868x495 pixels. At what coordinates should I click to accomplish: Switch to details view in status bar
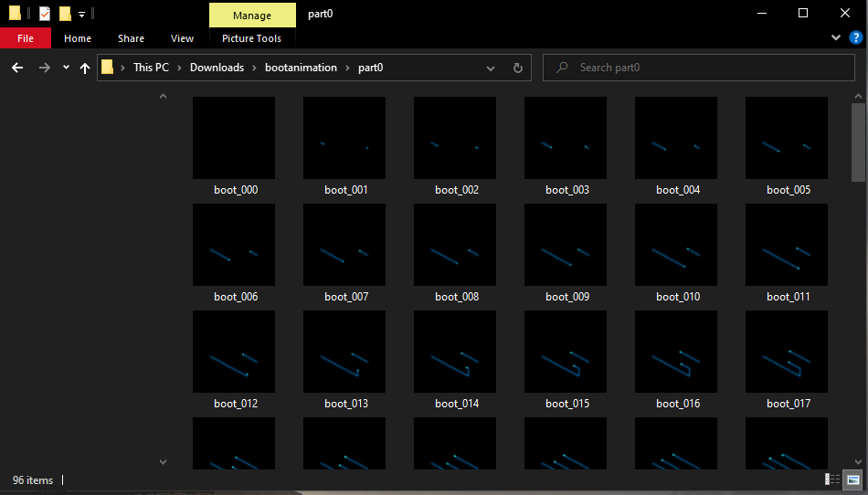[x=832, y=479]
